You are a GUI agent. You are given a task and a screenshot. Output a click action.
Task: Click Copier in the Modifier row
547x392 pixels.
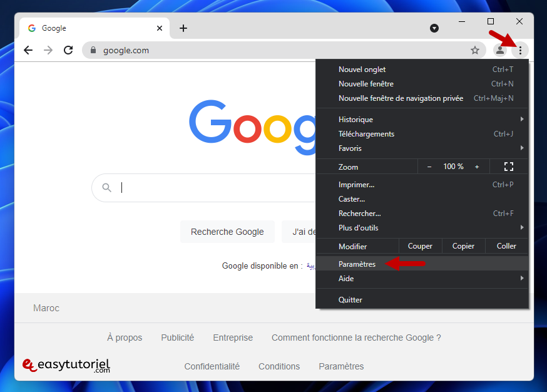tap(463, 246)
